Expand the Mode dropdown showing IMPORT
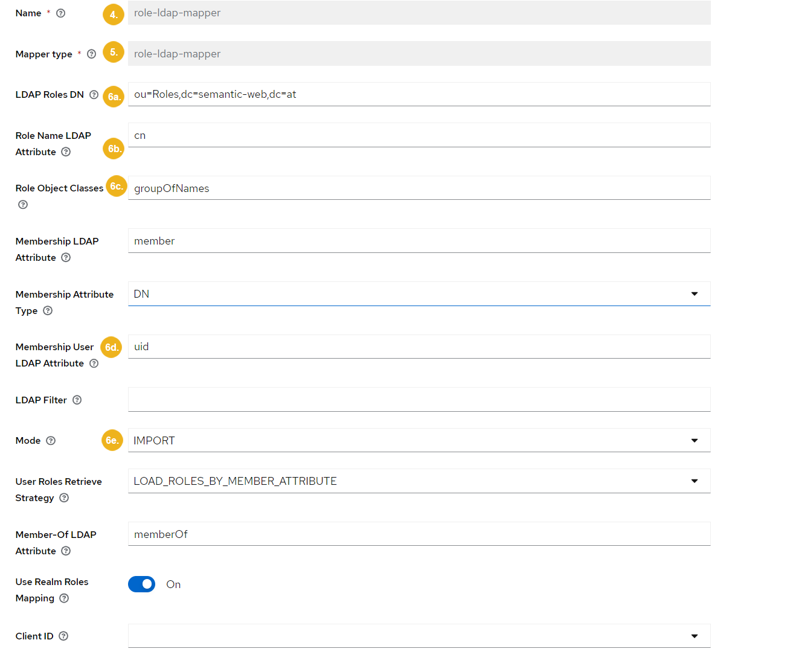Image resolution: width=793 pixels, height=672 pixels. [695, 440]
